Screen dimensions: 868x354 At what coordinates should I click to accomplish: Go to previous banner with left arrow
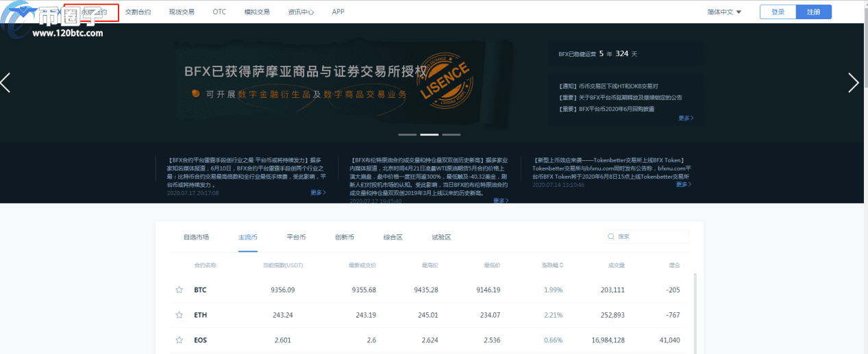[x=5, y=82]
